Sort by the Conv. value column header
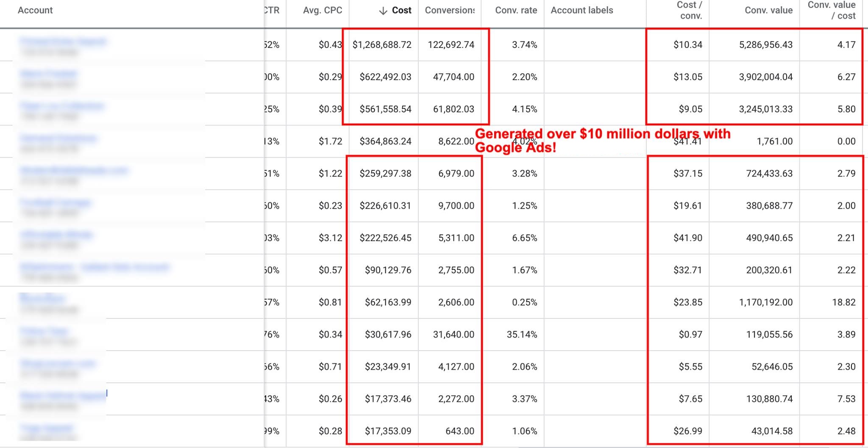This screenshot has height=448, width=868. click(x=768, y=10)
